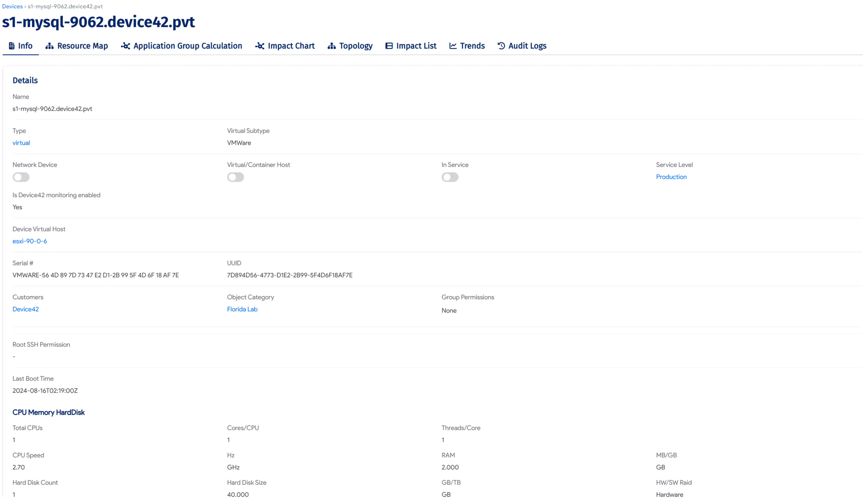Viewport: 863px width, 504px height.
Task: Click the CPU Memory HardDisk section heading
Action: click(49, 412)
